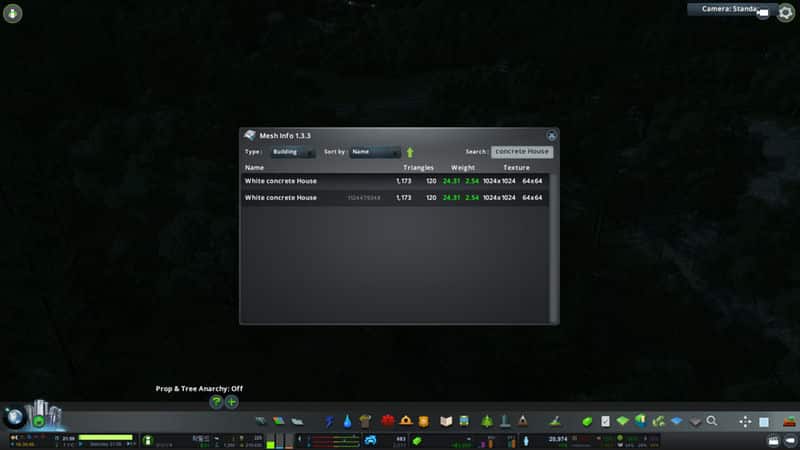800x450 pixels.
Task: Open the Electricity build menu
Action: pos(331,422)
